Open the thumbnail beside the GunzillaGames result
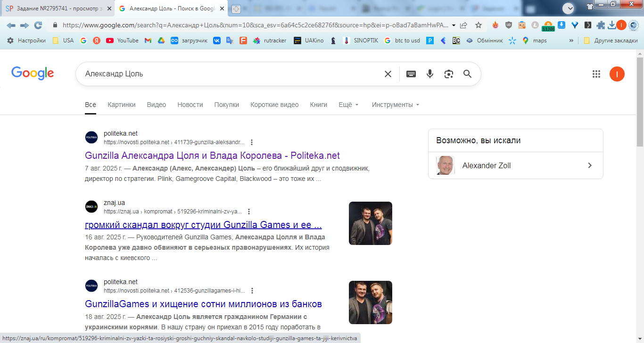 click(371, 302)
